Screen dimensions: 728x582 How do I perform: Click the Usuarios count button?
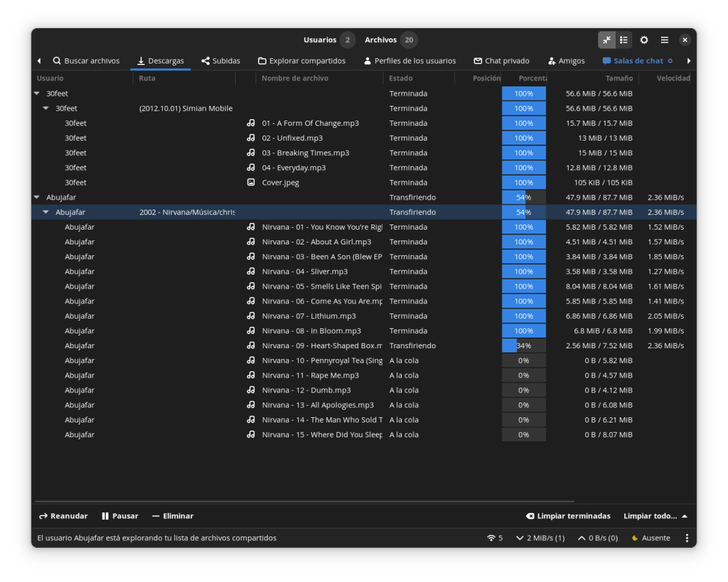click(x=330, y=40)
